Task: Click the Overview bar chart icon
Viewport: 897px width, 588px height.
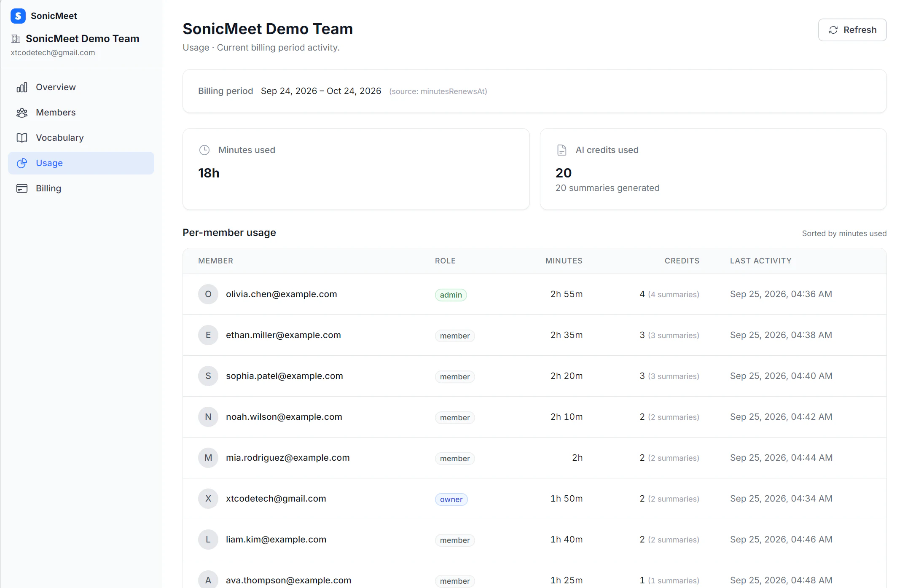Action: pos(22,87)
